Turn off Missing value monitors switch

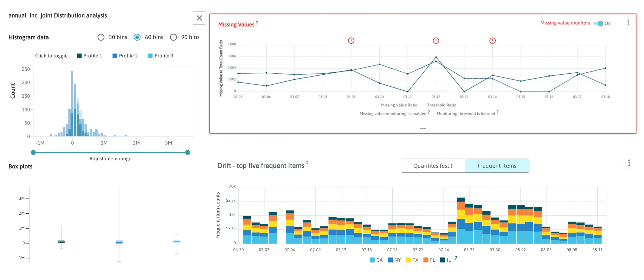click(599, 23)
